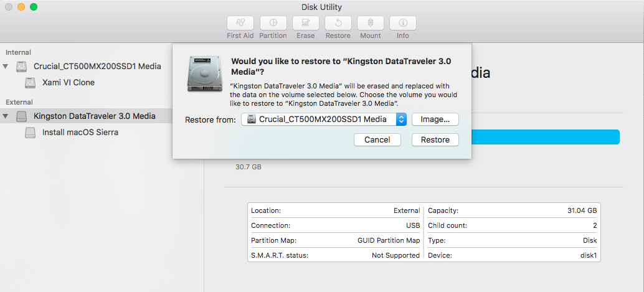
Task: Click the S.M.A.R.T. status Not Supported value
Action: click(396, 255)
